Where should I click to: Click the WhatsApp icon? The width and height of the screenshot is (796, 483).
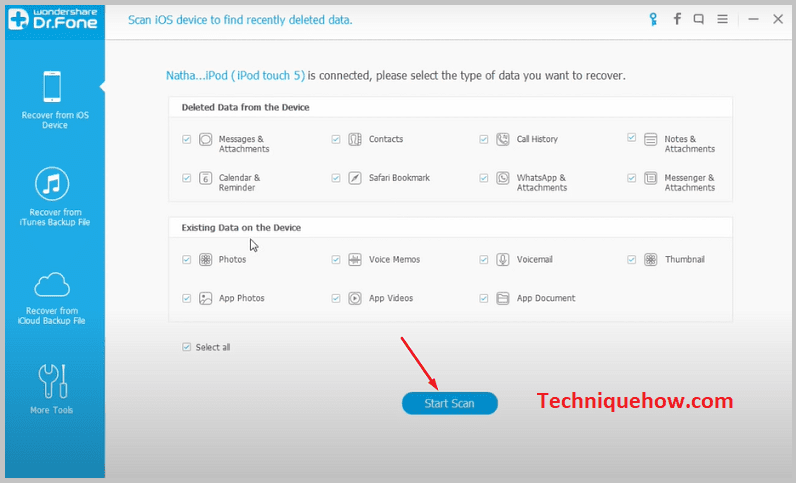coord(503,178)
